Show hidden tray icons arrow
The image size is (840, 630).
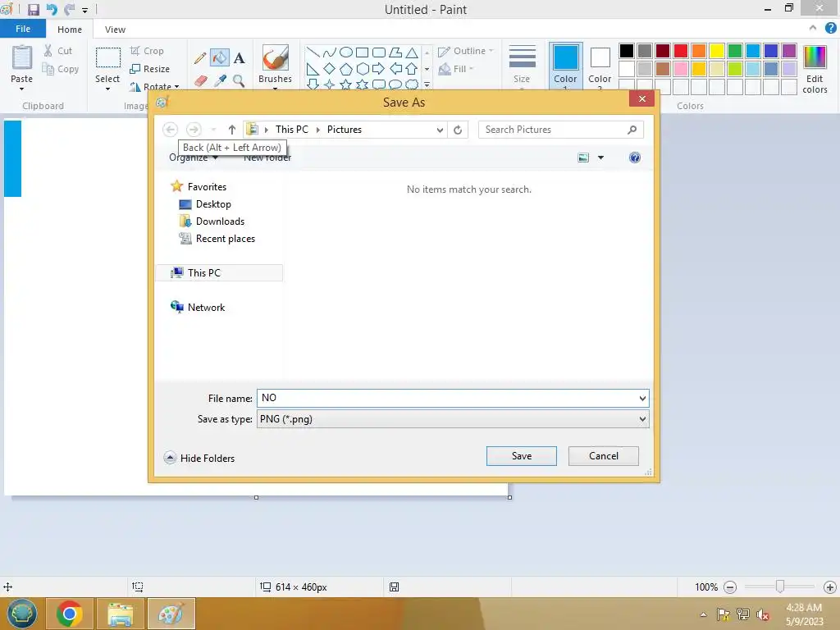click(703, 614)
